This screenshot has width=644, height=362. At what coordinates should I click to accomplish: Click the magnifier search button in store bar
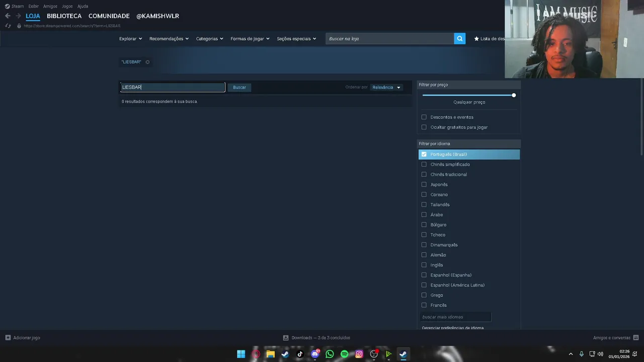pos(460,39)
